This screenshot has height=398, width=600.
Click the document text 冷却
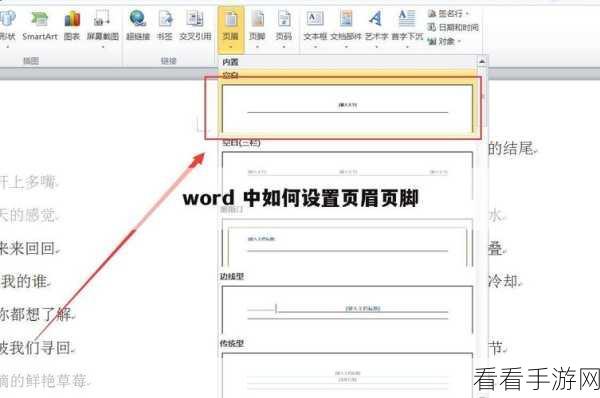click(504, 281)
